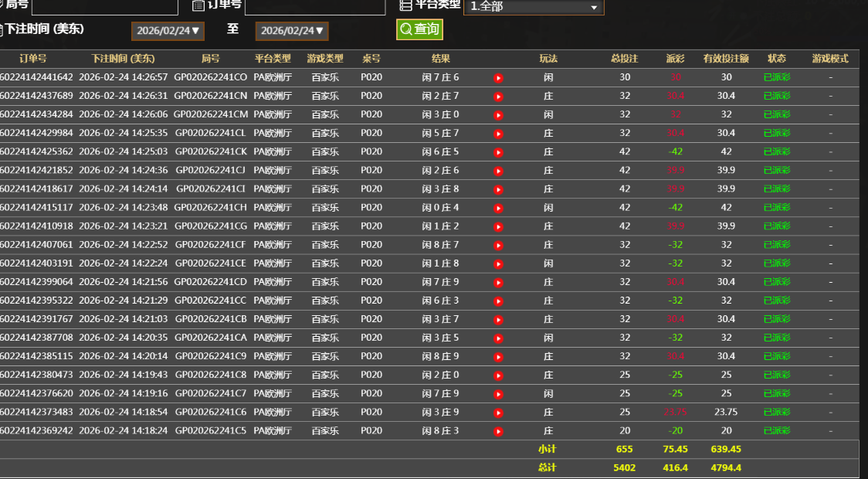The height and width of the screenshot is (479, 868).
Task: Click the red play icon for round GP020262241CK
Action: click(499, 152)
